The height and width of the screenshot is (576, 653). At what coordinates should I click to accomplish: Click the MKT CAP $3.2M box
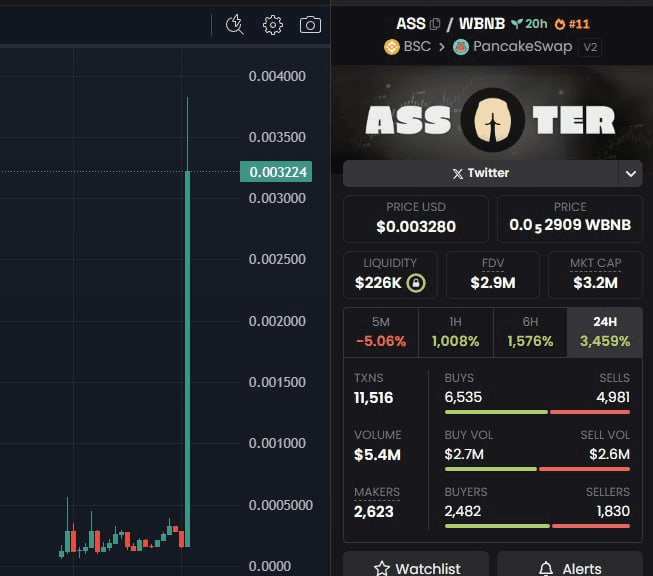595,275
